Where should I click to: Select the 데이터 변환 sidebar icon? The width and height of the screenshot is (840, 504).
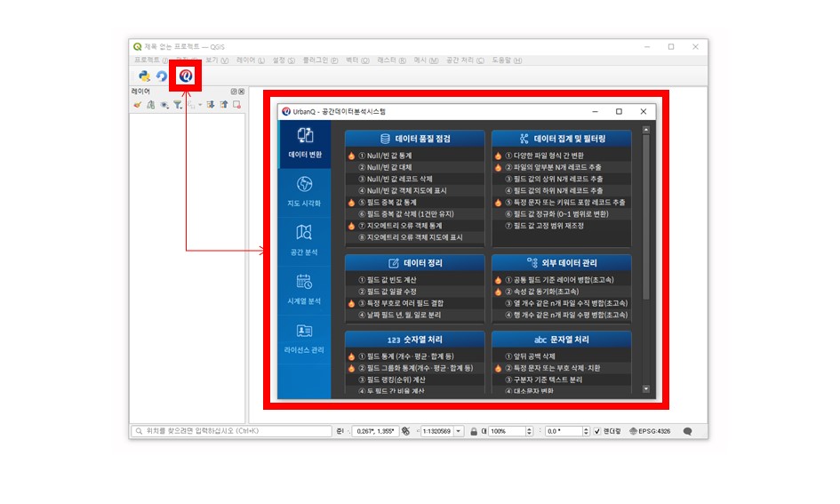pos(304,142)
